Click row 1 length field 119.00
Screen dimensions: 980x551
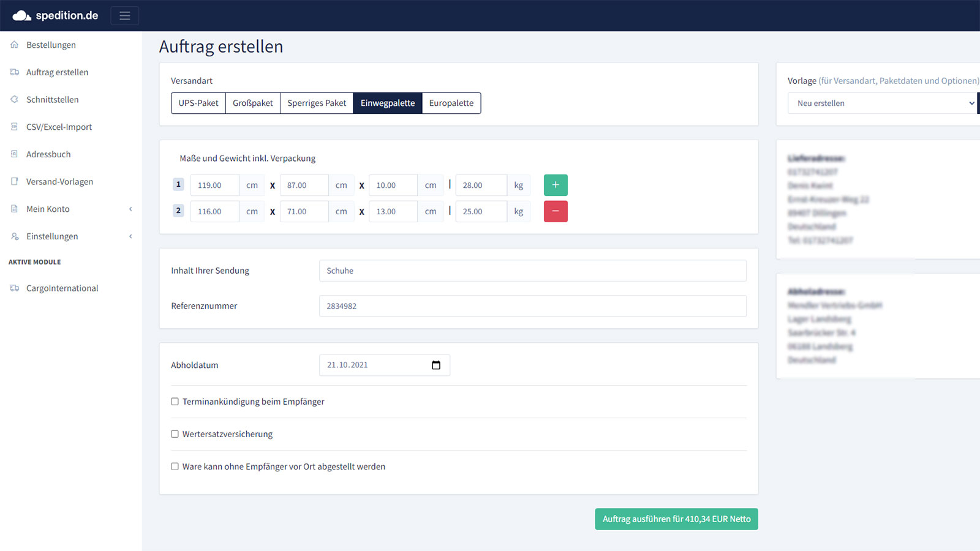pyautogui.click(x=215, y=185)
